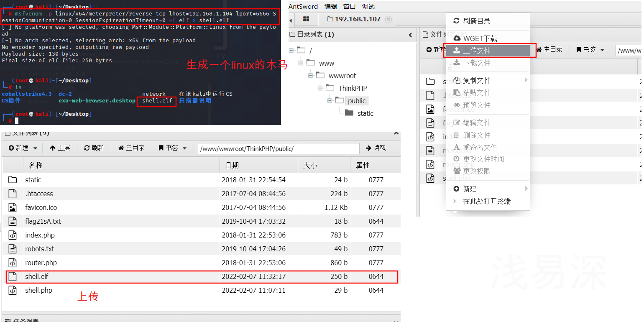Image resolution: width=644 pixels, height=327 pixels.
Task: Click the root "/" folder icon in the tree
Action: [301, 51]
